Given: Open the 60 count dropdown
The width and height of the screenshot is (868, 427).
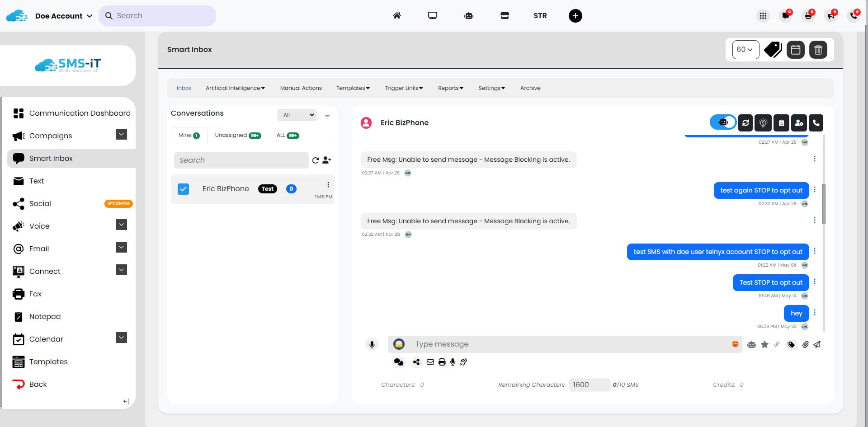Looking at the screenshot, I should (x=745, y=50).
